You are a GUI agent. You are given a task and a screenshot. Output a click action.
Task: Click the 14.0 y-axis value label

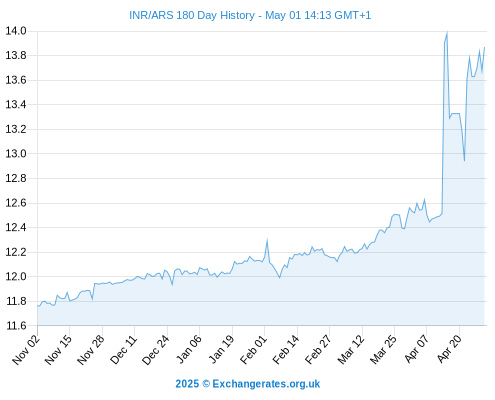[x=16, y=31]
